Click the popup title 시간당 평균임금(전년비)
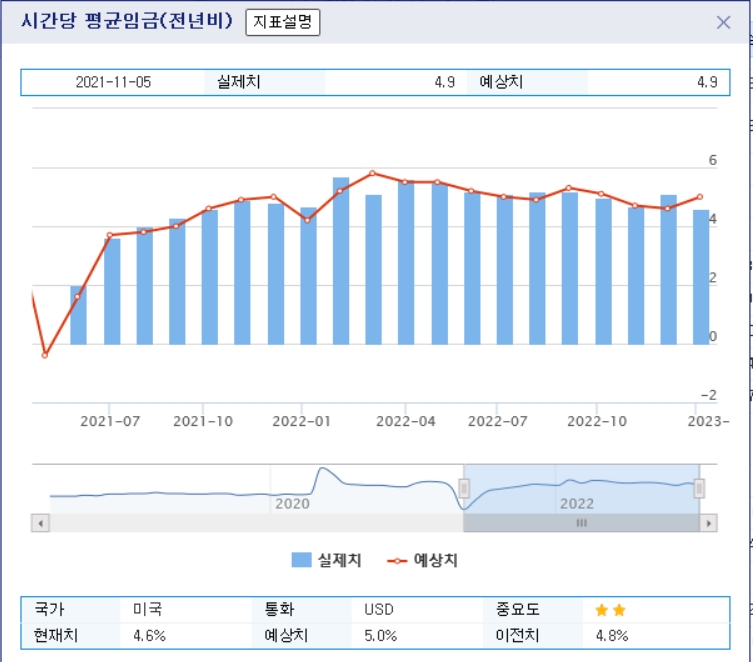This screenshot has width=753, height=662. coord(127,21)
